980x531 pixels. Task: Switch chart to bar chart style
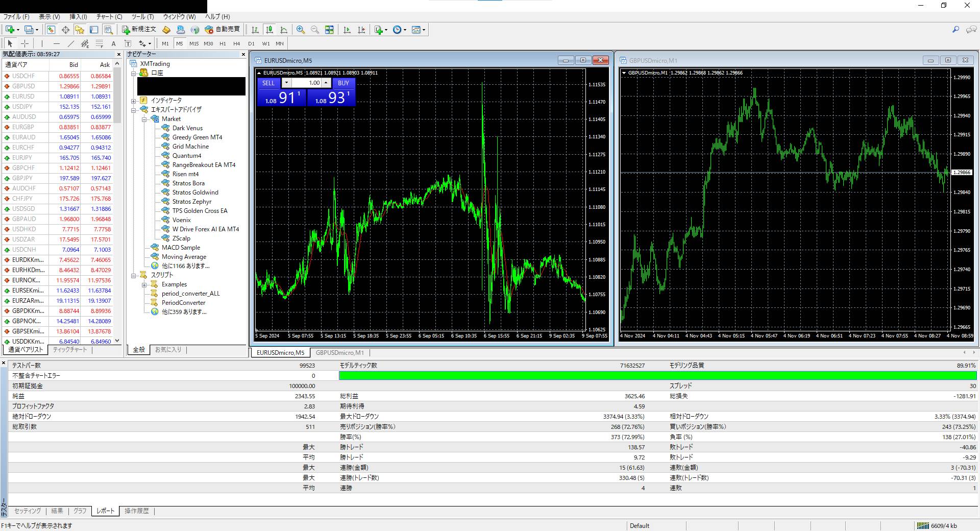pos(255,30)
